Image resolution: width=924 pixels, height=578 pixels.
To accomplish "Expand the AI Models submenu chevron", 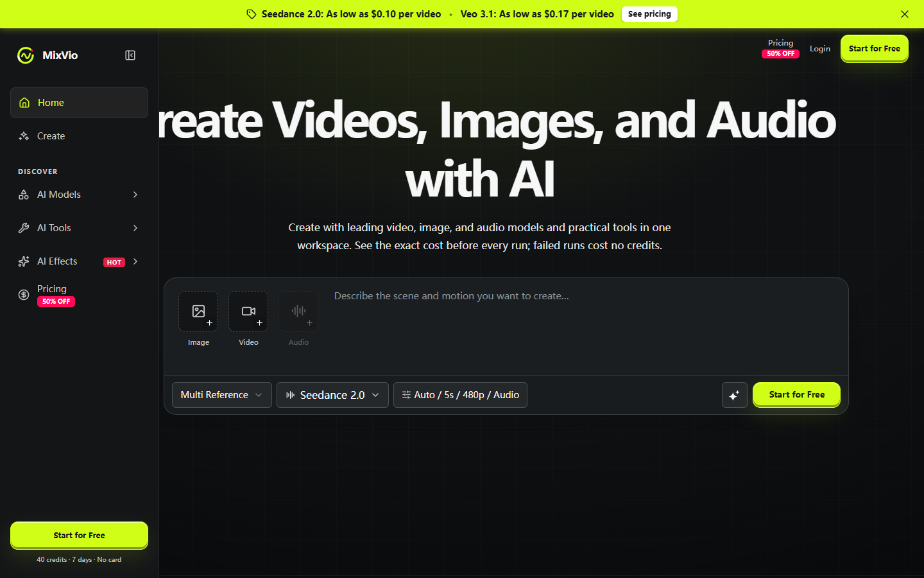I will [x=135, y=195].
